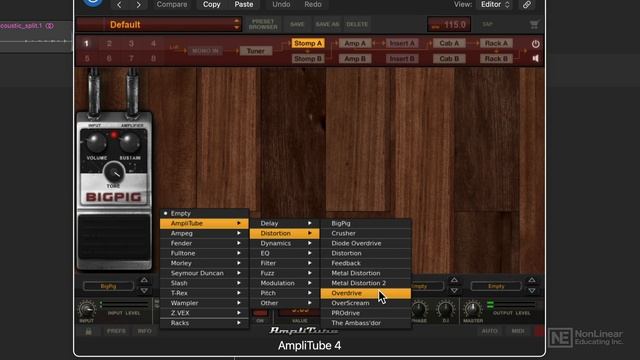640x360 pixels.
Task: Toggle the plugin power icon
Action: pyautogui.click(x=536, y=44)
